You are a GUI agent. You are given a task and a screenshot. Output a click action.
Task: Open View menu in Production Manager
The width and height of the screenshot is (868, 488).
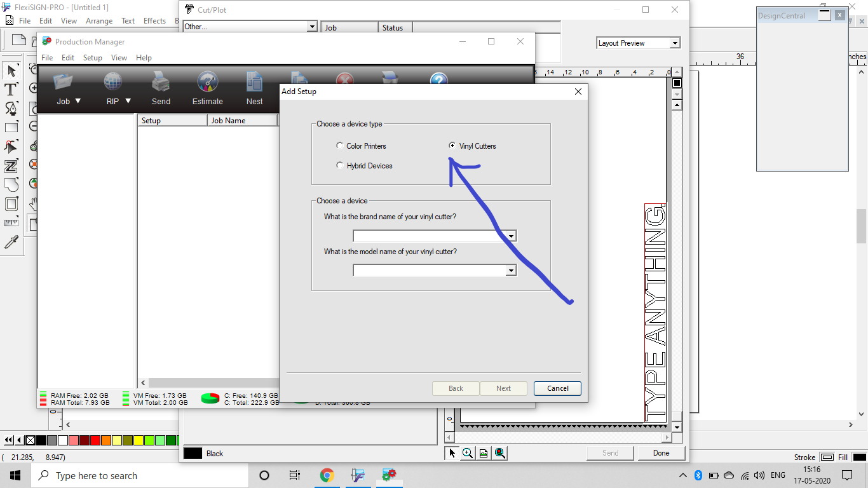[119, 58]
